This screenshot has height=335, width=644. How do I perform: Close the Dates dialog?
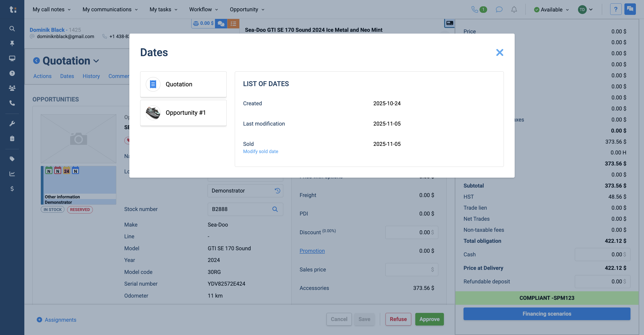click(x=500, y=53)
